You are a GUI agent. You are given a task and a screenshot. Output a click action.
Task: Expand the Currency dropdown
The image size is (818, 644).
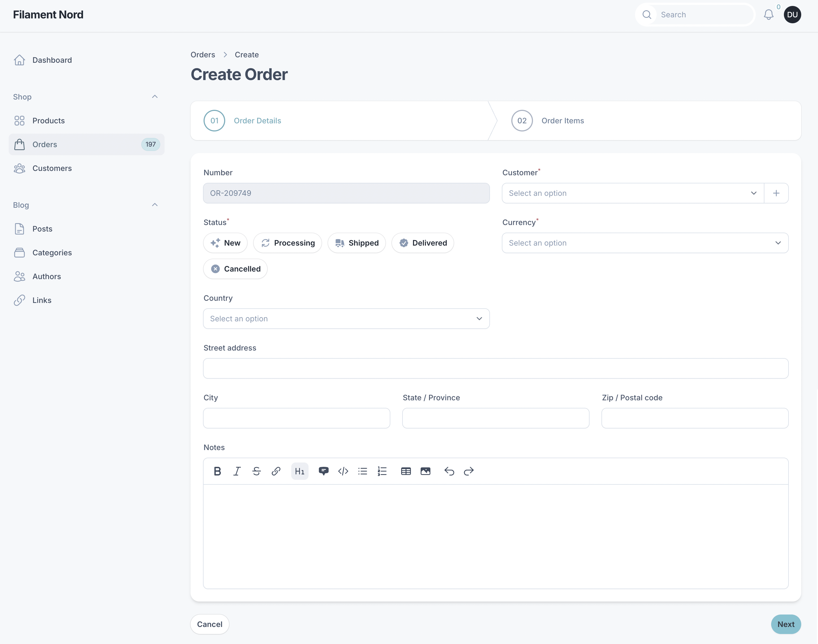tap(645, 243)
